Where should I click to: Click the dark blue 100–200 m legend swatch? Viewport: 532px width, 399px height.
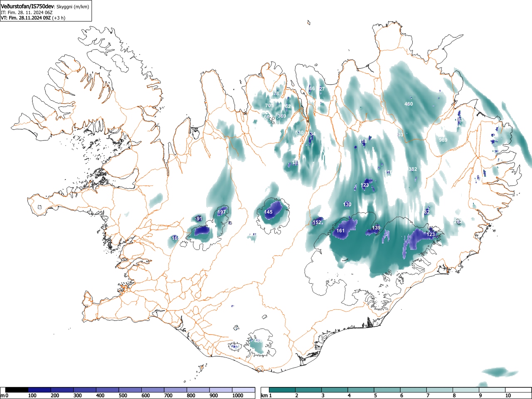(39, 390)
